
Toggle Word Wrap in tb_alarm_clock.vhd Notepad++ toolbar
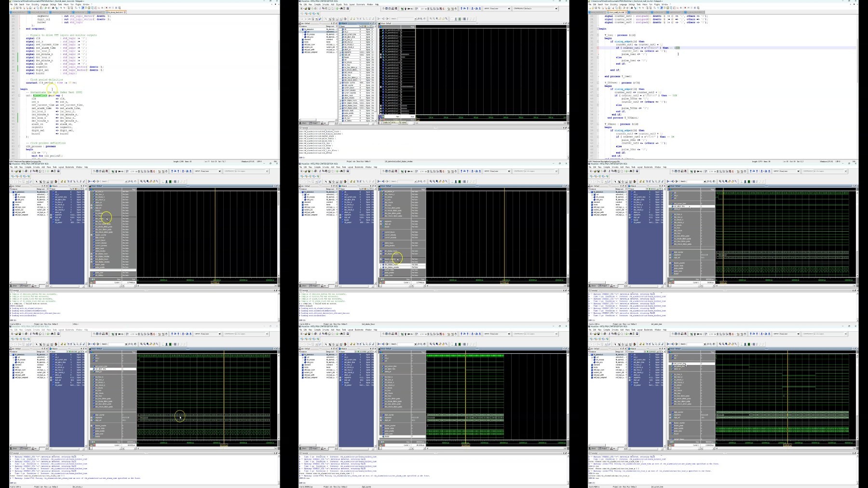76,8
